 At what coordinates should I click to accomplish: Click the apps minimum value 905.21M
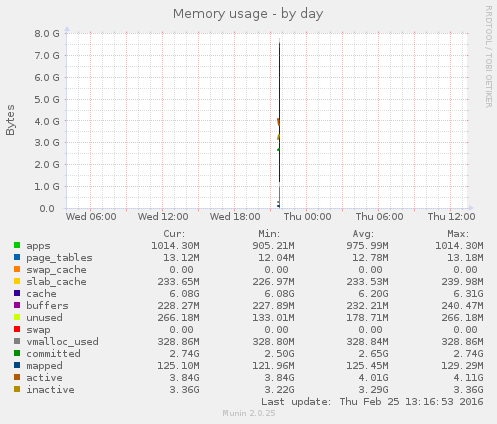(x=273, y=246)
